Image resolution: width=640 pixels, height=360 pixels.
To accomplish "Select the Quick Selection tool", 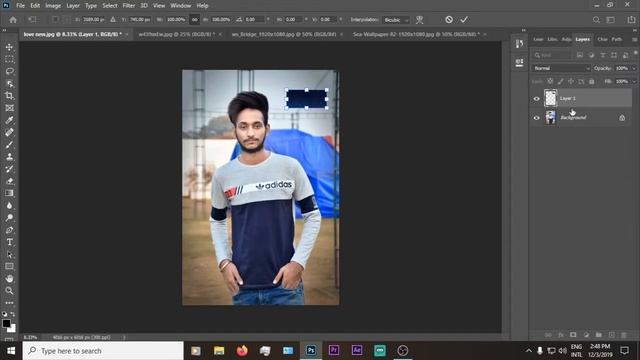I will (9, 84).
